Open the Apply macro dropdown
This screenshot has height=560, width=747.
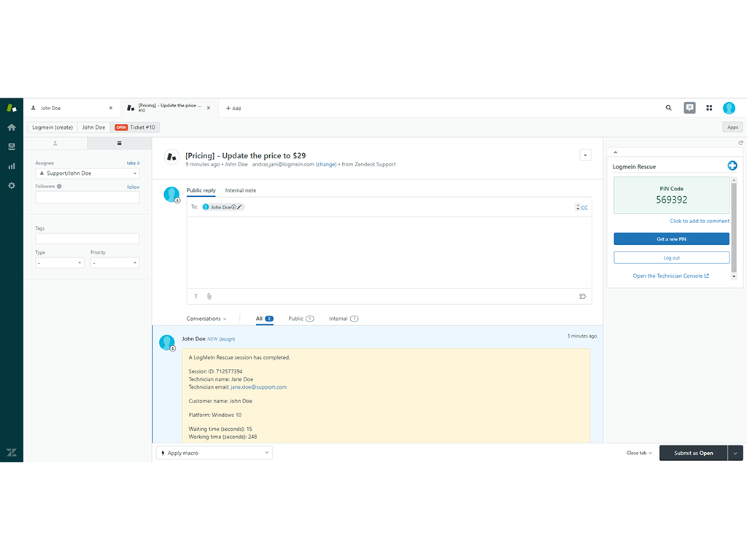point(214,453)
